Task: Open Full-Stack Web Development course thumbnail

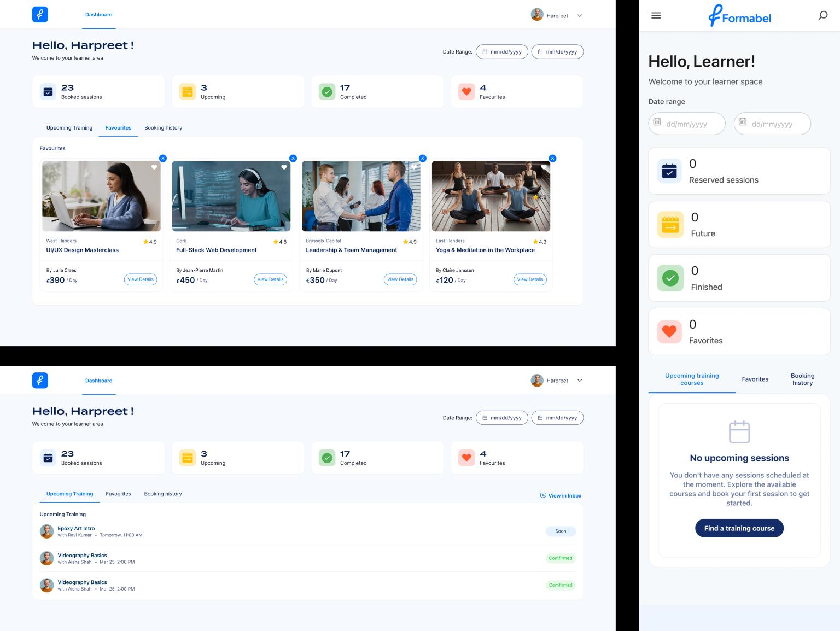Action: [x=231, y=196]
